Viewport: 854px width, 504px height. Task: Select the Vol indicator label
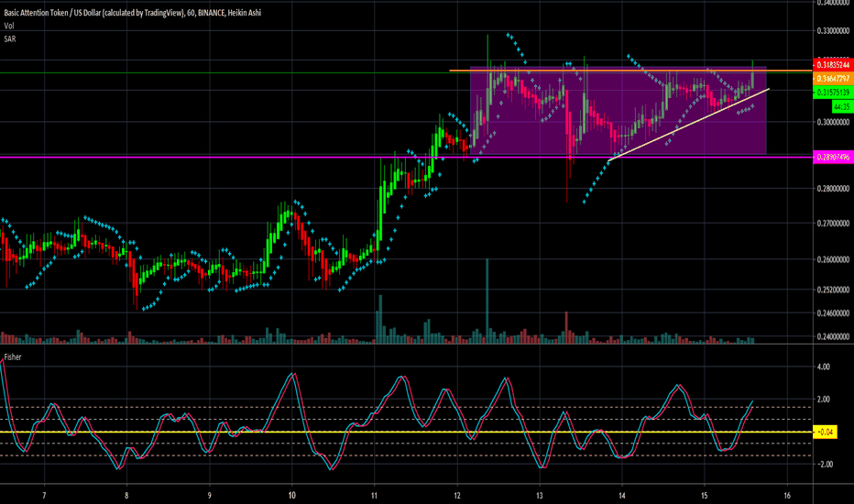(9, 26)
